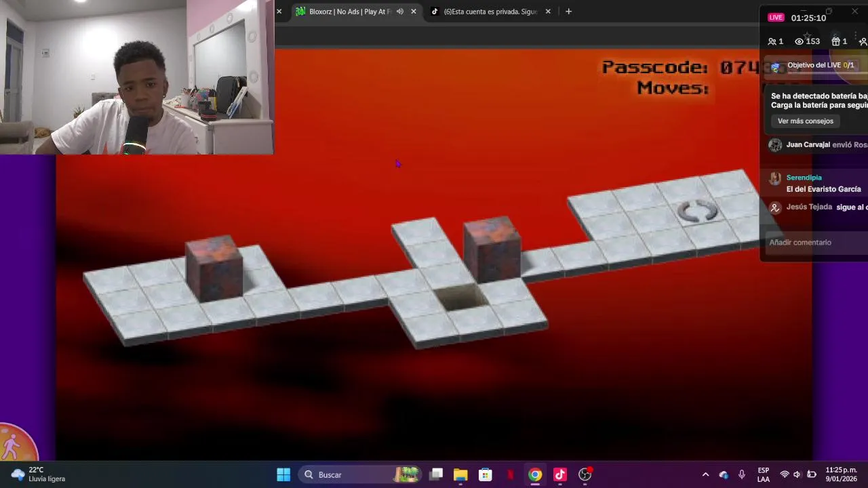Image resolution: width=868 pixels, height=488 pixels.
Task: Open Task View from taskbar
Action: tap(436, 474)
